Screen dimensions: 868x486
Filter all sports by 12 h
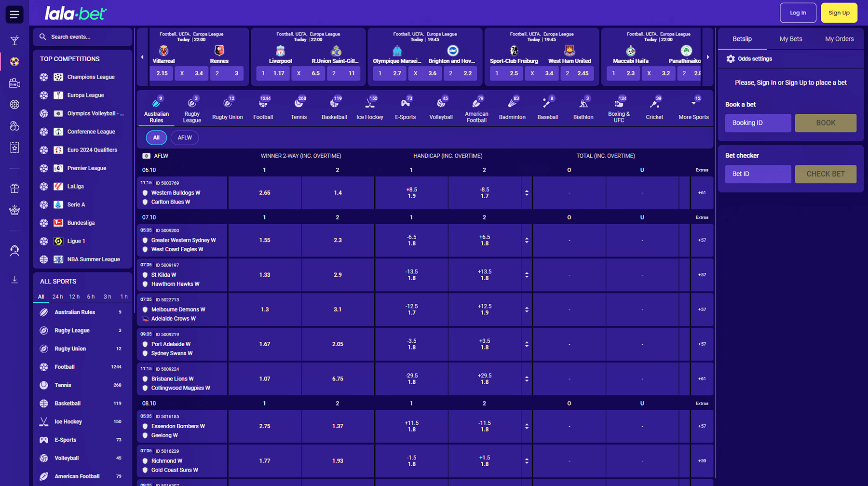pyautogui.click(x=74, y=297)
